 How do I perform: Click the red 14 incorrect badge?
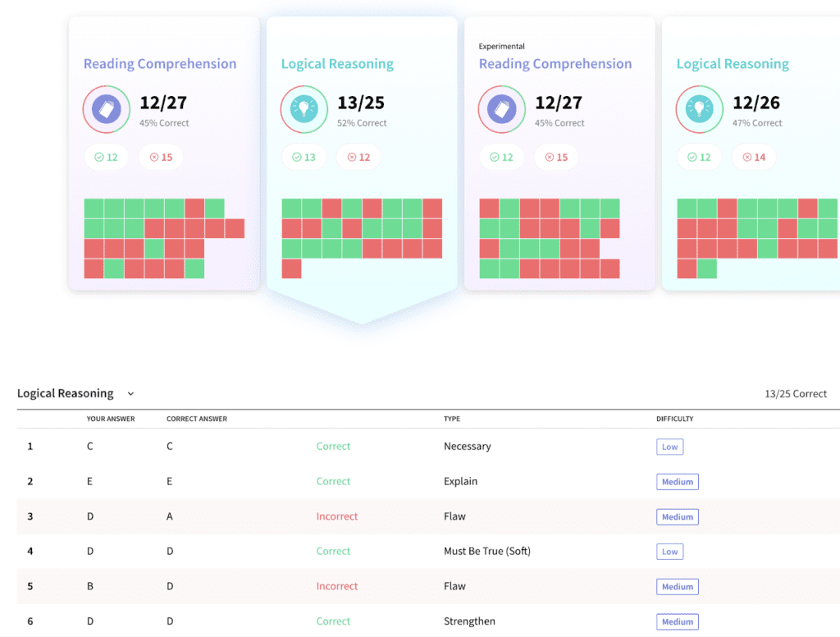[x=754, y=157]
